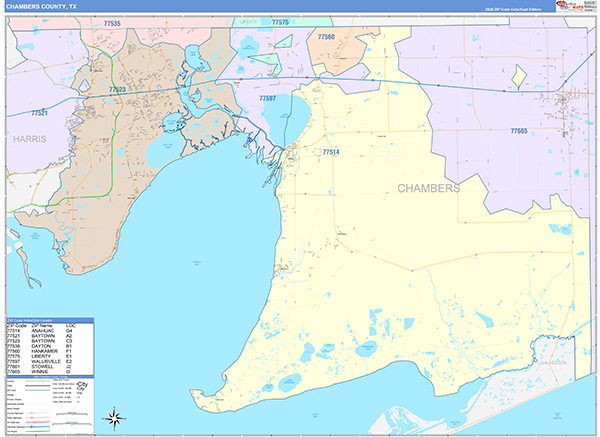Click the large CHAMBERS county label
600x437 pixels.
pos(429,188)
